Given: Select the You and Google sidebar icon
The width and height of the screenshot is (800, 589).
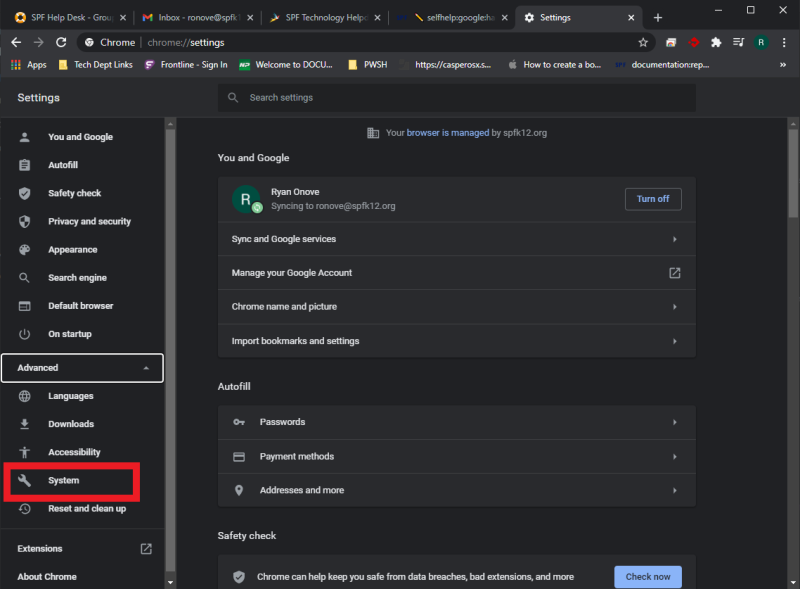Looking at the screenshot, I should [x=24, y=137].
